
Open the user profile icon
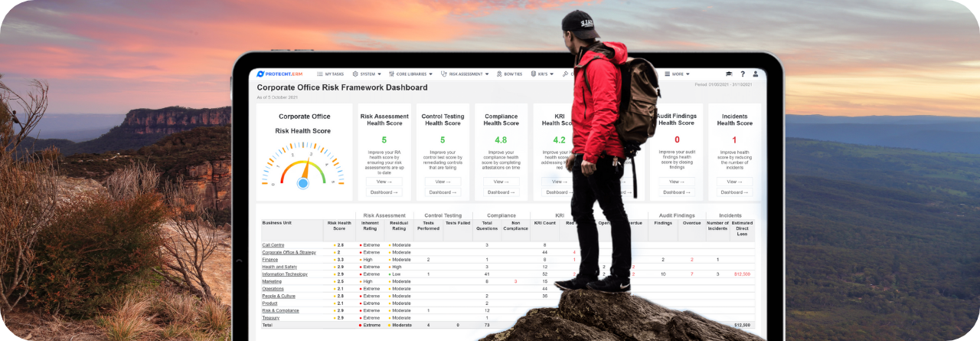[x=756, y=74]
